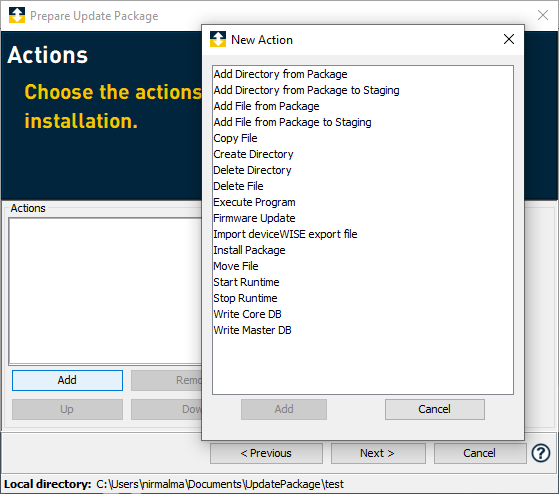Choose Add File from Package action
Screen dimensions: 559x494
[266, 106]
